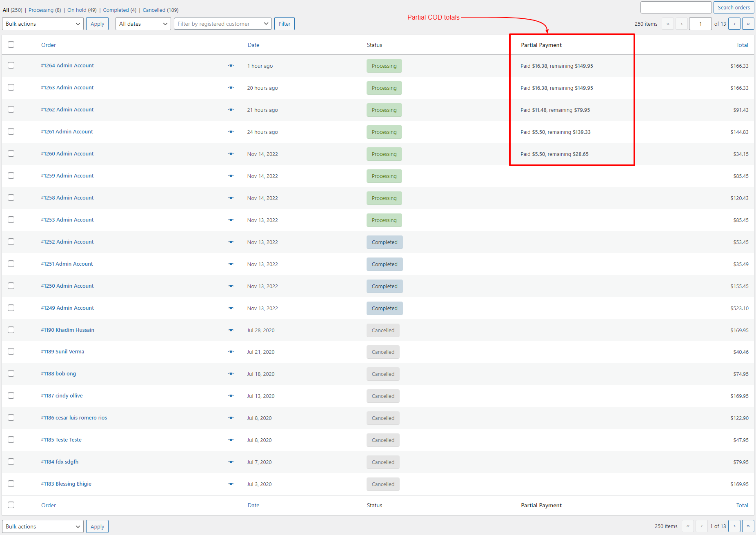
Task: Switch to the Processing orders filter
Action: [x=41, y=10]
